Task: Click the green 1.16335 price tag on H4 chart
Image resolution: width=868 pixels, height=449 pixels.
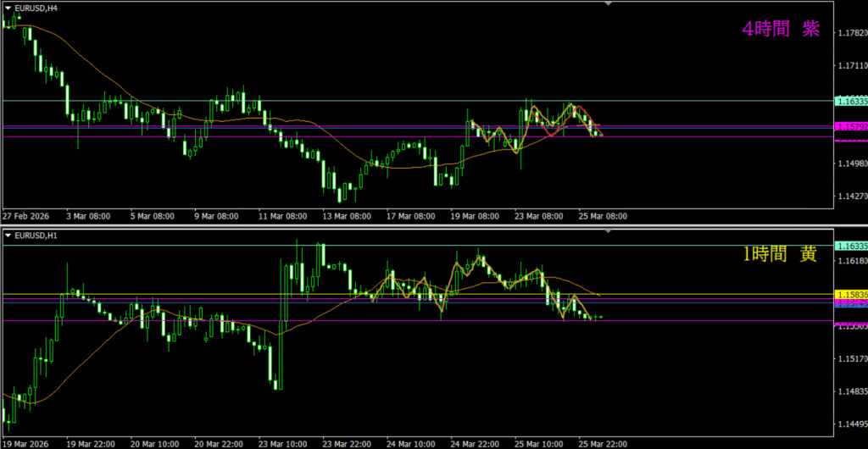Action: click(850, 101)
